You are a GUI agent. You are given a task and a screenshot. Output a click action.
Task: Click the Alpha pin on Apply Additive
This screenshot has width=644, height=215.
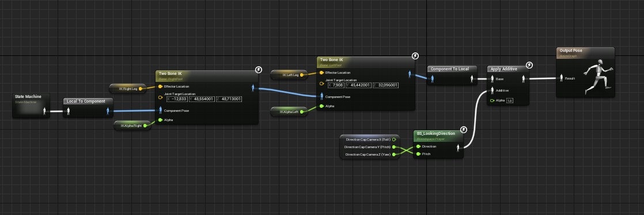492,100
